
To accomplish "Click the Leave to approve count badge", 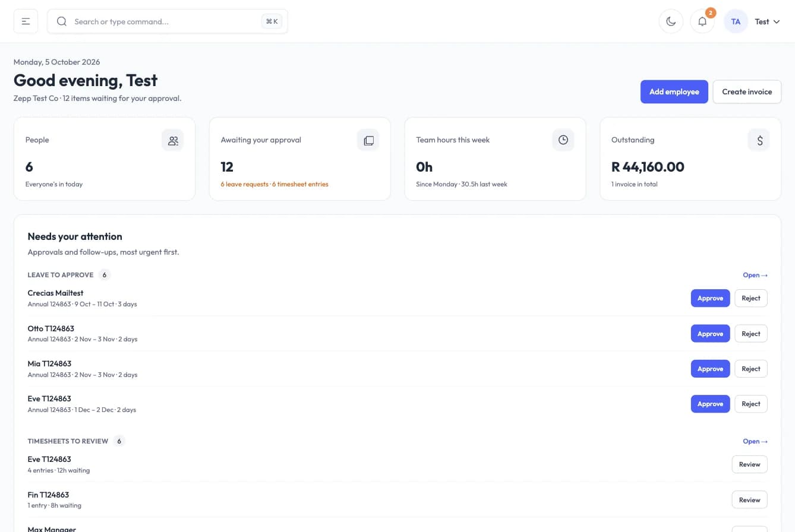I will point(105,275).
